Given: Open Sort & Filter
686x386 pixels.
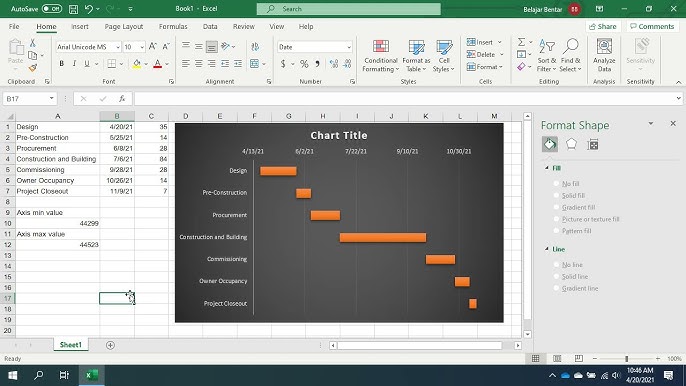Looking at the screenshot, I should [547, 56].
